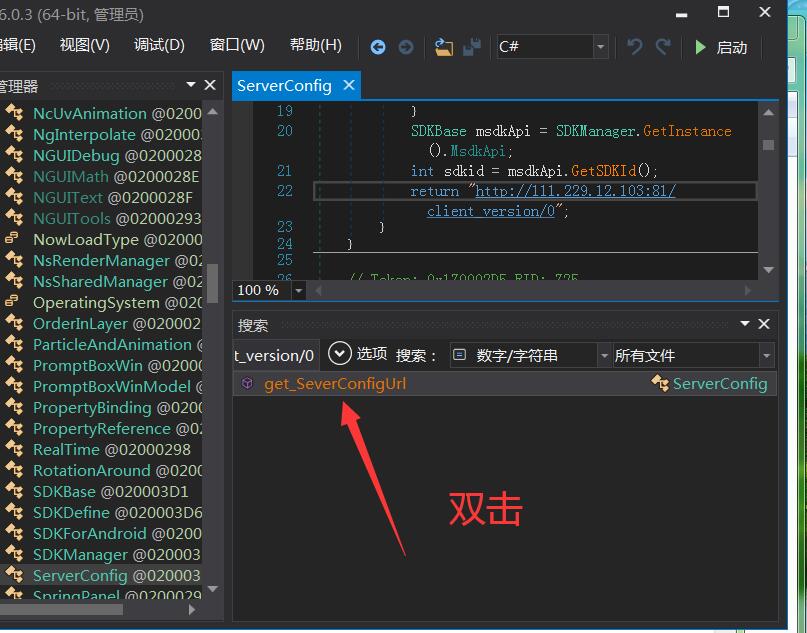This screenshot has width=807, height=633.
Task: Close the ServerConfig tab
Action: pyautogui.click(x=349, y=85)
